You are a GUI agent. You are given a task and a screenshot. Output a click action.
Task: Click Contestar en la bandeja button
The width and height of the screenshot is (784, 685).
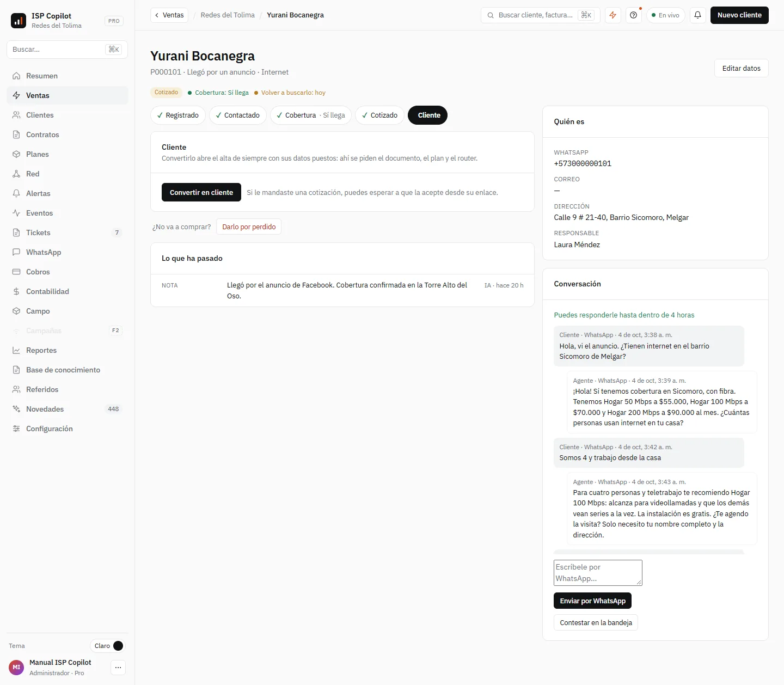point(596,622)
